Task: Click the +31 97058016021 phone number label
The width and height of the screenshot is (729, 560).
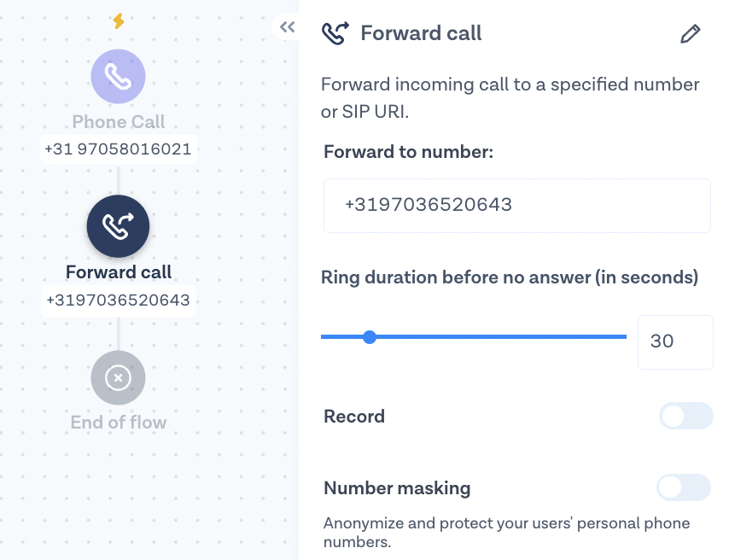Action: point(118,149)
